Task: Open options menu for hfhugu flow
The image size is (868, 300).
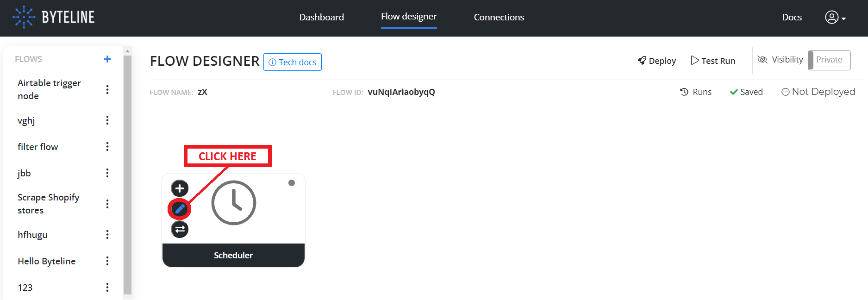Action: coord(107,235)
